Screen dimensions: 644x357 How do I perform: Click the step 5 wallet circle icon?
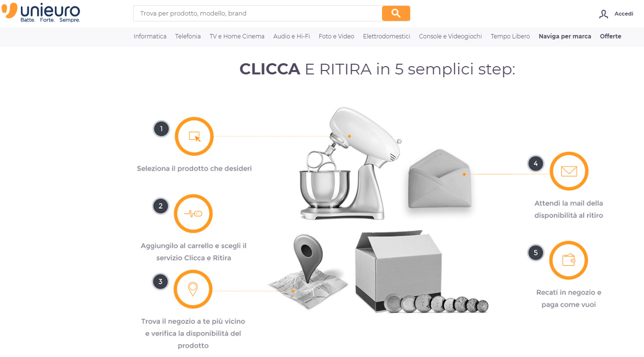click(x=569, y=260)
